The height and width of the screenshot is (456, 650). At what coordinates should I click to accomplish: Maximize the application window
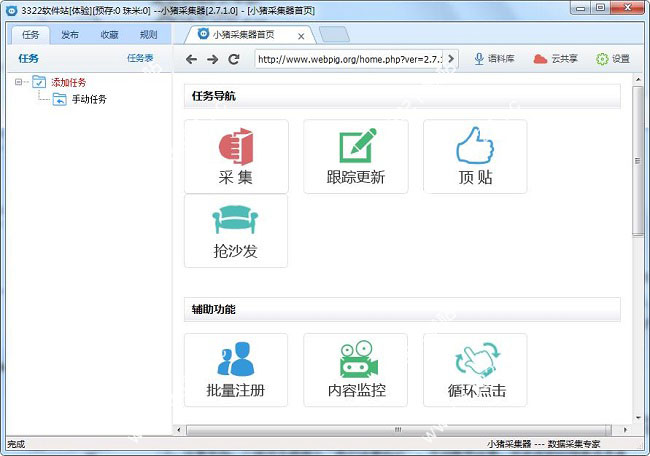coord(600,8)
